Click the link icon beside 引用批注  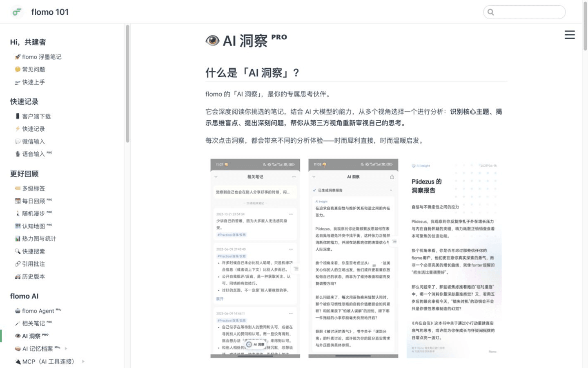tap(18, 264)
